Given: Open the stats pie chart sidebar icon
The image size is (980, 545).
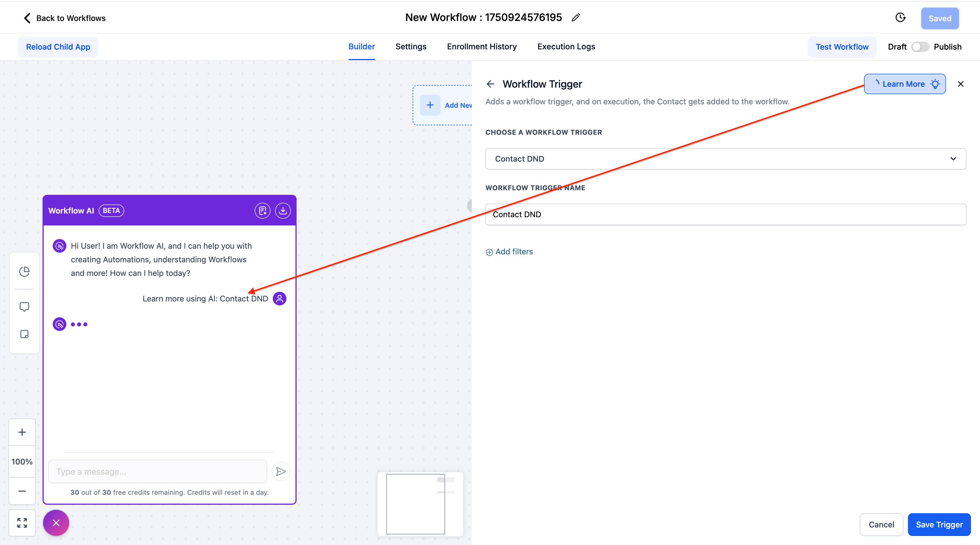Looking at the screenshot, I should click(x=24, y=272).
